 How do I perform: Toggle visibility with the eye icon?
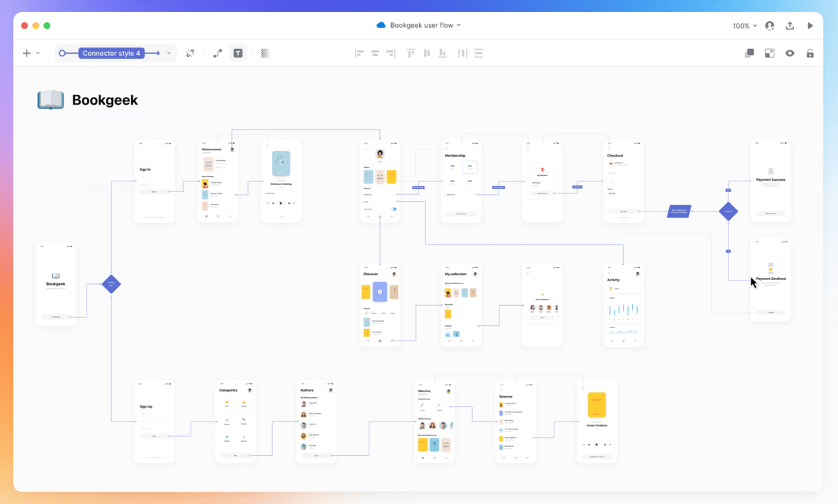tap(790, 53)
